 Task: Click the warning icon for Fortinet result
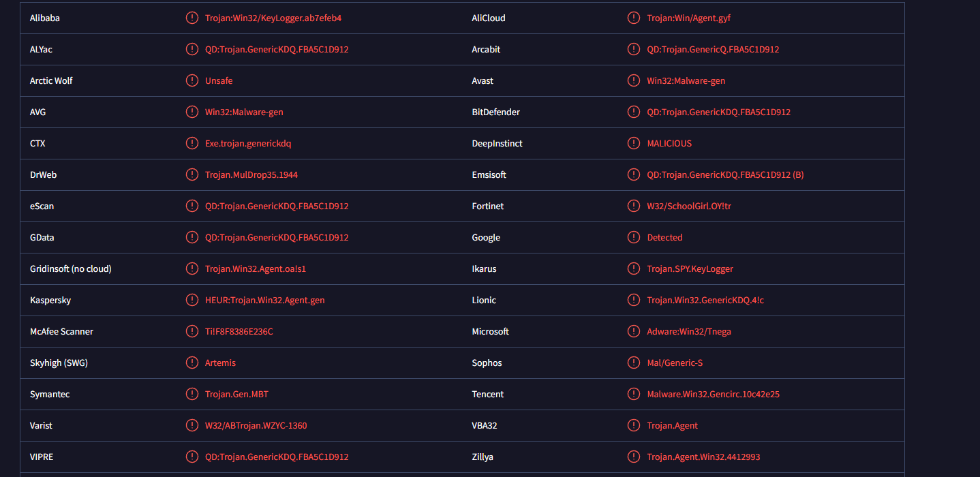634,206
